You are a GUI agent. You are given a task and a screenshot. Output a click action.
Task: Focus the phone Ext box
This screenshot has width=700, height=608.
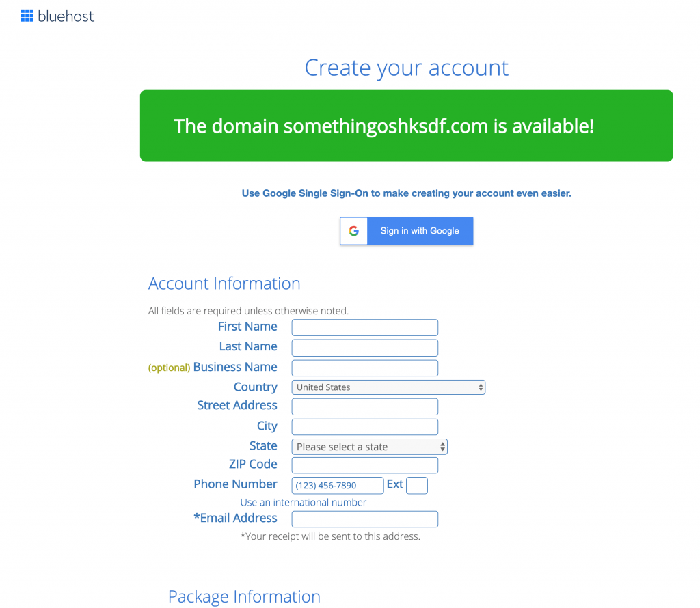click(417, 485)
